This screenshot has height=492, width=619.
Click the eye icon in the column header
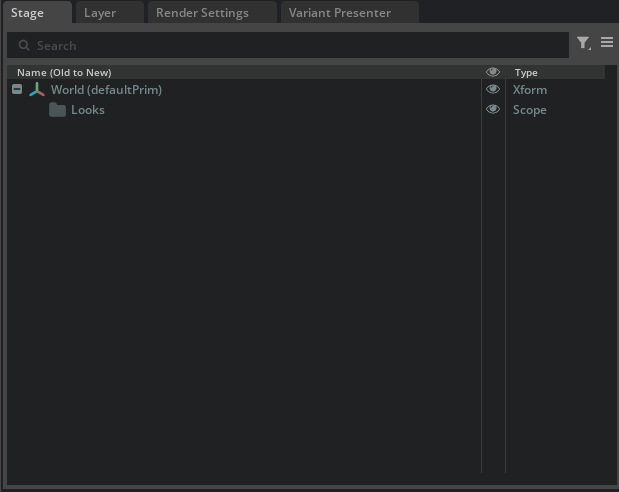492,72
